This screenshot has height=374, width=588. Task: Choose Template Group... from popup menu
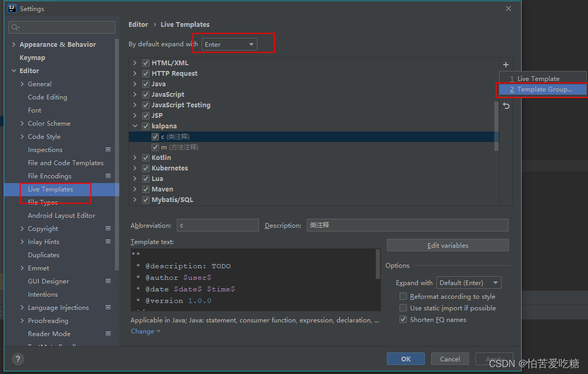pyautogui.click(x=543, y=89)
